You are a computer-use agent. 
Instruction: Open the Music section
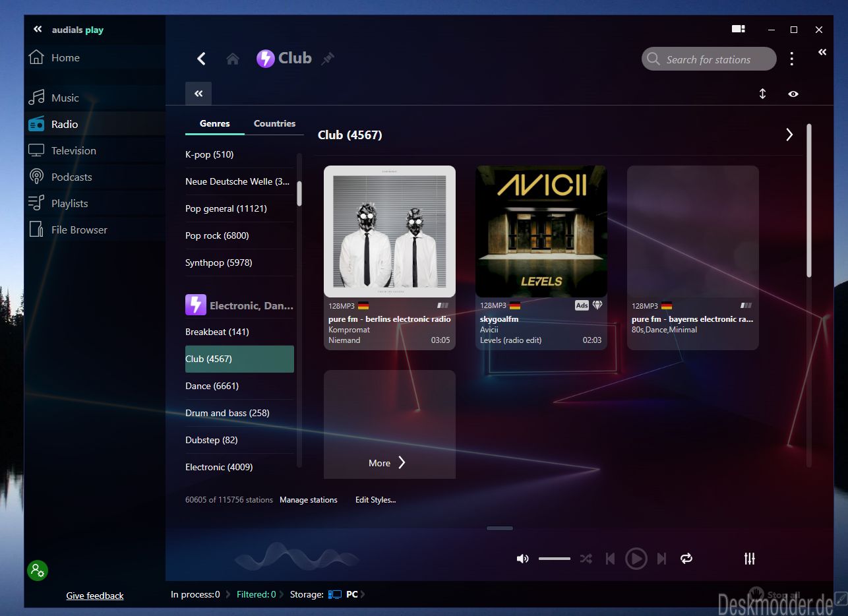94,98
